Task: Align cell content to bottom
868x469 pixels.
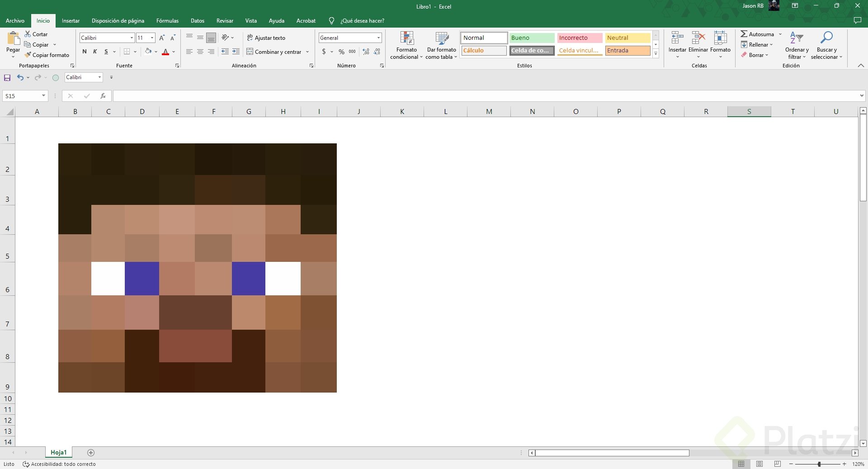Action: click(211, 38)
